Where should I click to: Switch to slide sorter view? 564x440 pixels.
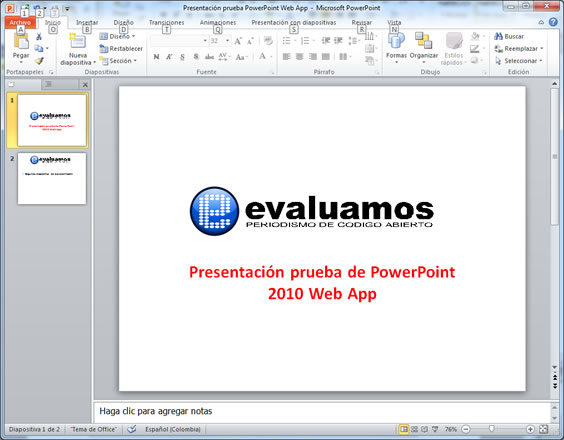click(414, 429)
